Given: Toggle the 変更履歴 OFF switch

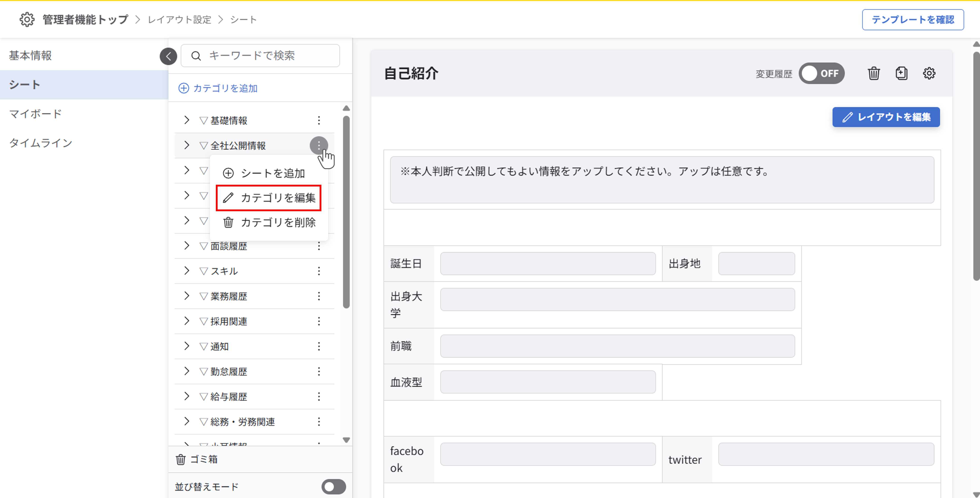Looking at the screenshot, I should (821, 73).
